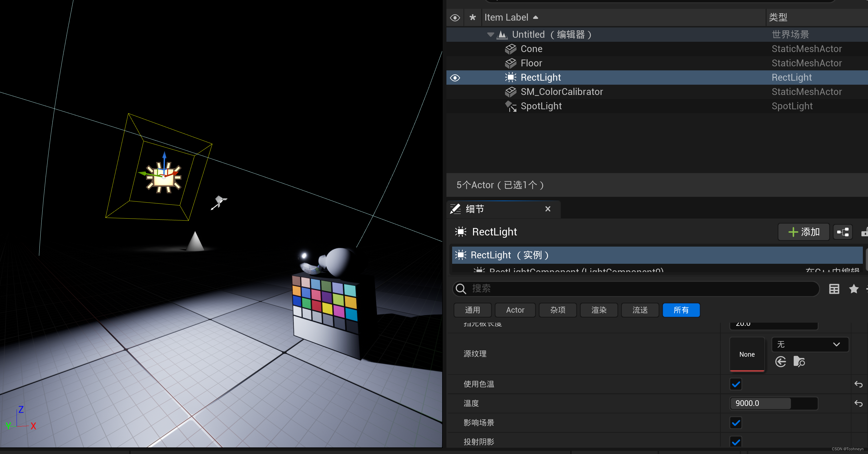Screen dimensions: 868x454
Task: Open the source texture 无 dropdown
Action: (810, 344)
